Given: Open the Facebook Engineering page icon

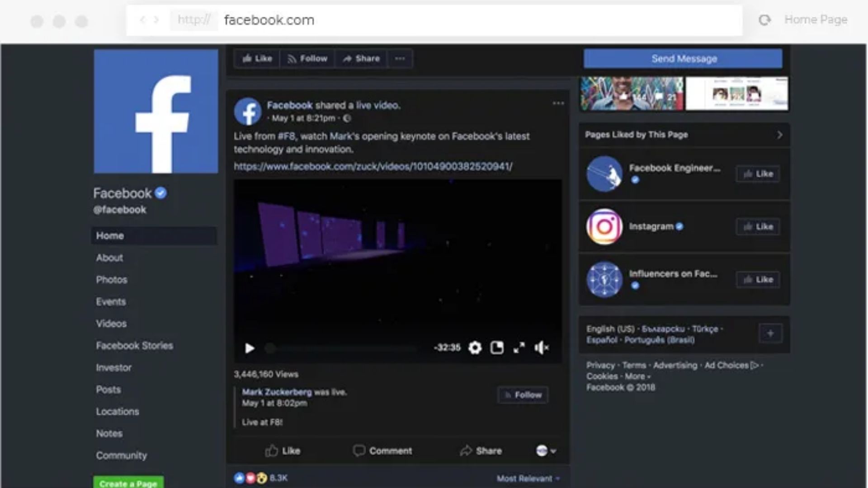Looking at the screenshot, I should click(604, 174).
